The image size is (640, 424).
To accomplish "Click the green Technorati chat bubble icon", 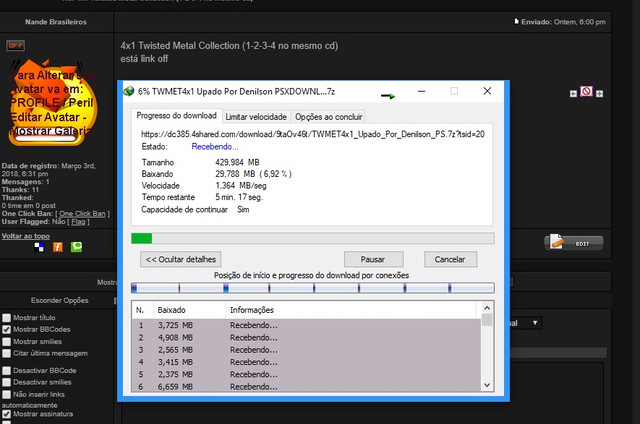I will coord(76,247).
